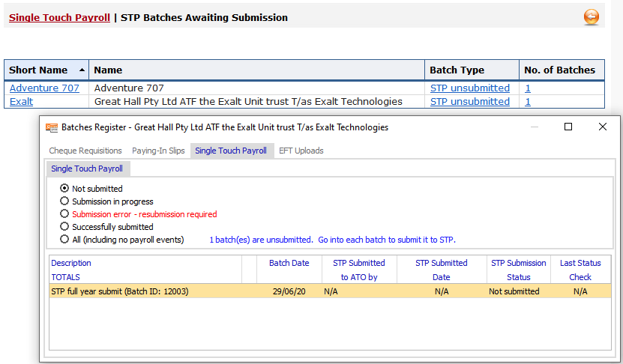
Task: Maximize the Batches Register window
Action: [568, 127]
